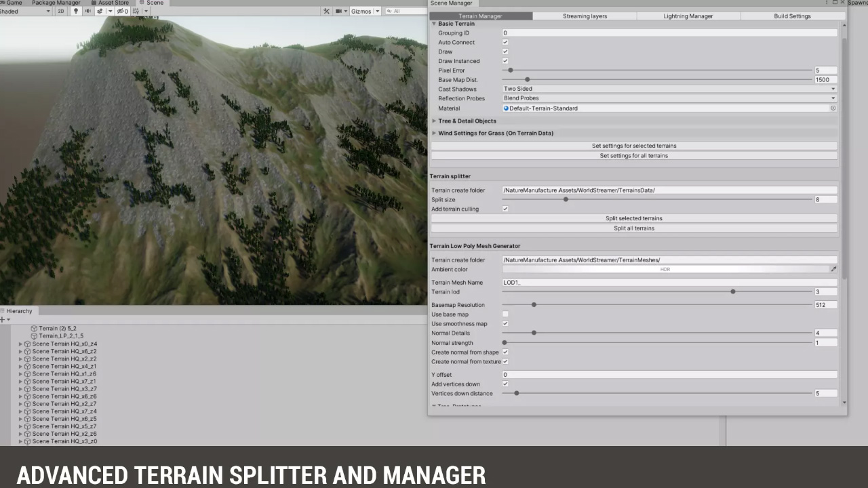Expand Scene Terrain HQ_x5_z7 node

pos(20,426)
